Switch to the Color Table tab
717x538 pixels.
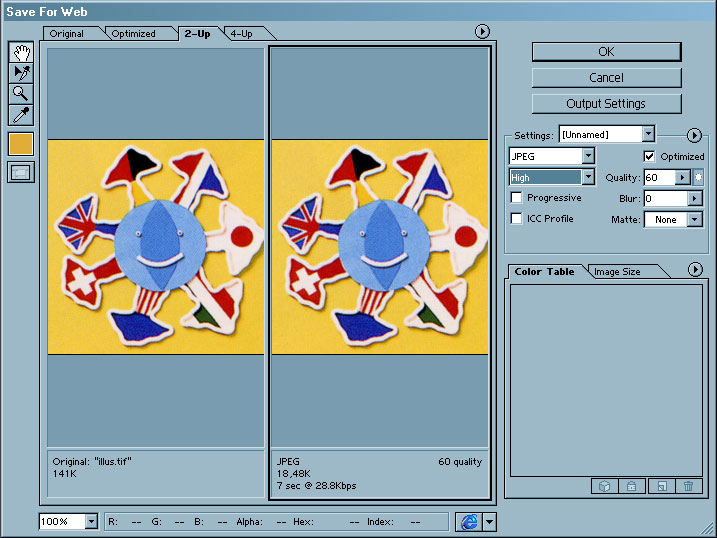[x=544, y=272]
